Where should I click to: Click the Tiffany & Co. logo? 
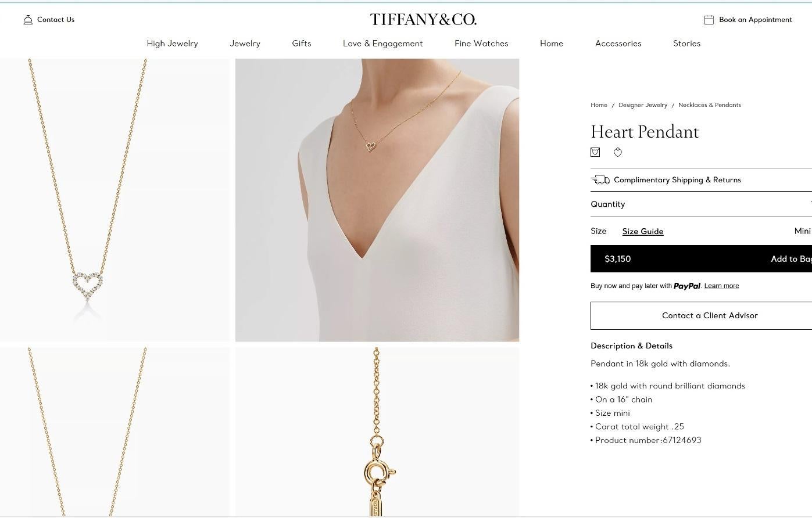423,20
